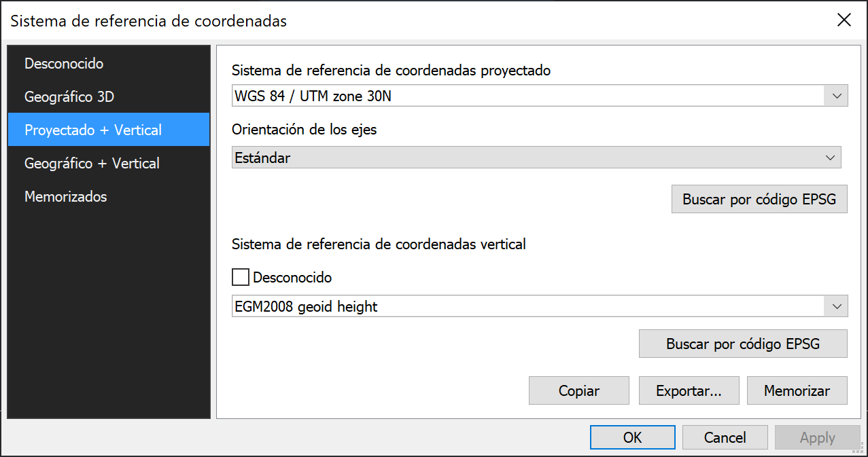Image resolution: width=868 pixels, height=457 pixels.
Task: Expand the projected coordinate system dropdown arrow
Action: [x=836, y=96]
